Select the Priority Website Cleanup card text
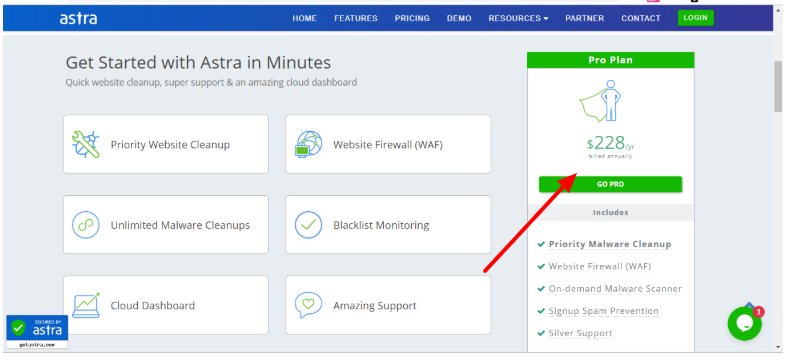Viewport: 793px width, 362px height. (x=170, y=145)
